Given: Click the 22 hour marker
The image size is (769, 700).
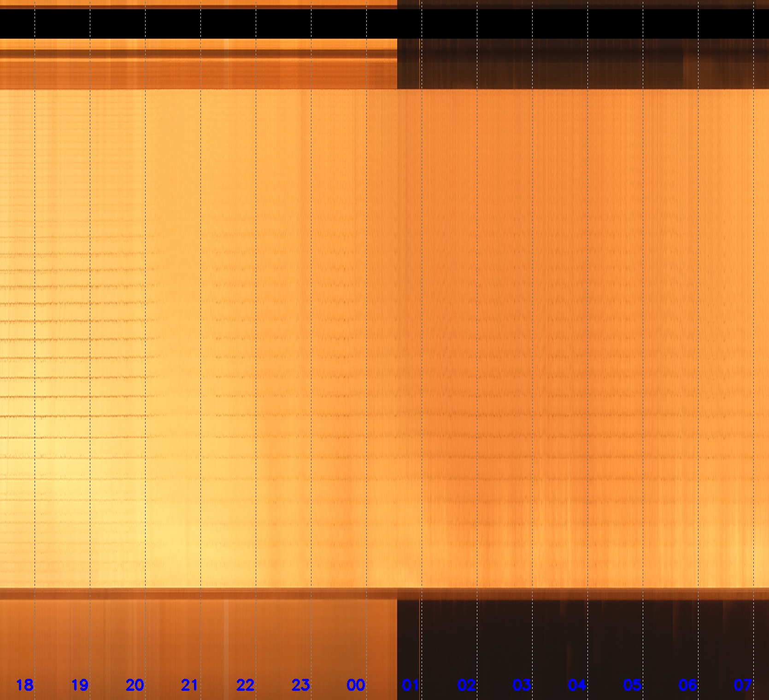Looking at the screenshot, I should tap(245, 685).
